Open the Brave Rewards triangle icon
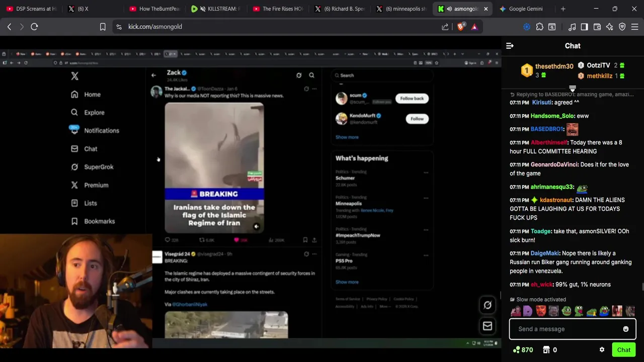644x362 pixels. 474,27
